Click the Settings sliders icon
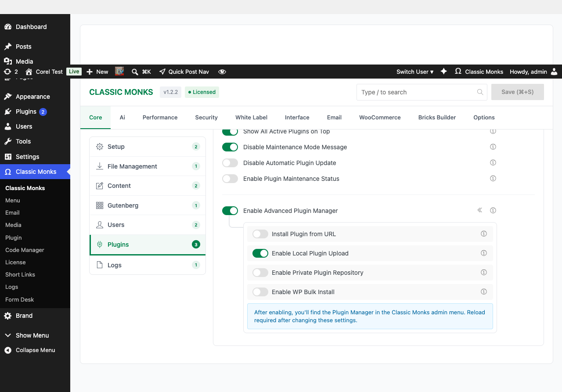This screenshot has height=392, width=562. click(x=8, y=157)
